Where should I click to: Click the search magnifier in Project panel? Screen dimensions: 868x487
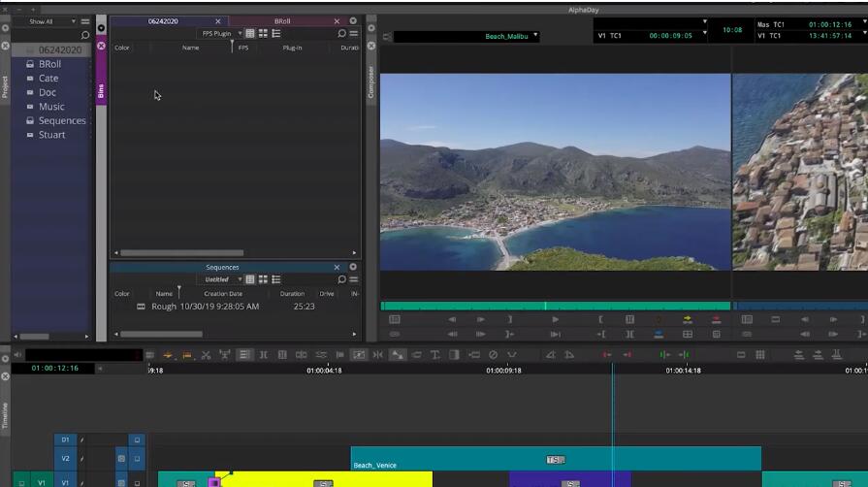tap(85, 35)
